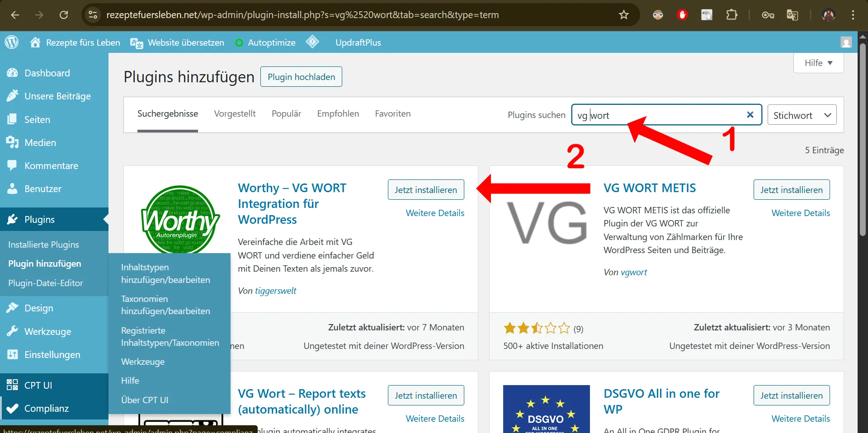This screenshot has height=433, width=868.
Task: Clear the search field with the X icon
Action: 750,115
